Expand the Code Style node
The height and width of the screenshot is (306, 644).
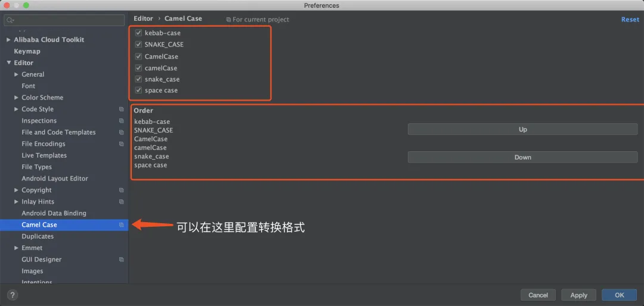click(17, 109)
